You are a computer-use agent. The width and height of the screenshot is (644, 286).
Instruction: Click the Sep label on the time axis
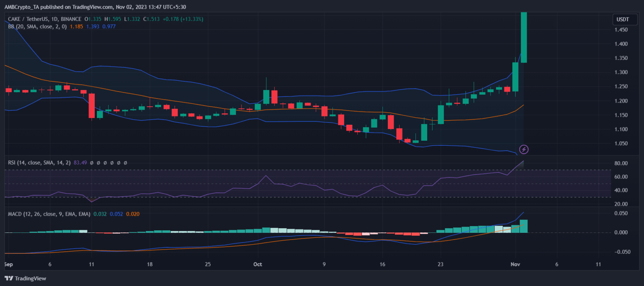coord(8,265)
